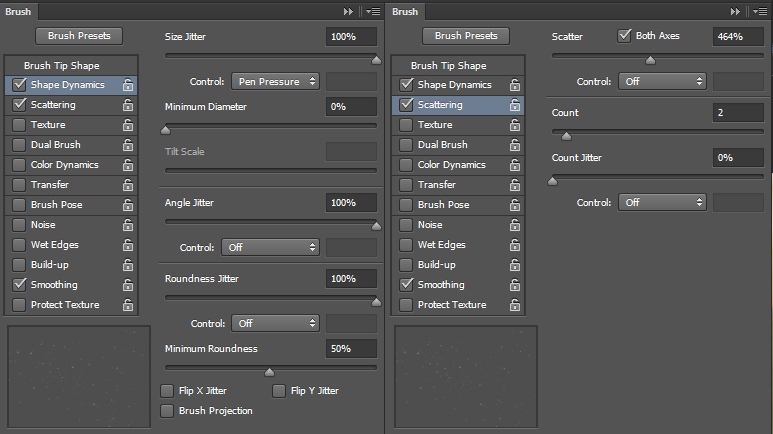The image size is (773, 434).
Task: Select Color Dynamics in the right panel list
Action: 452,165
